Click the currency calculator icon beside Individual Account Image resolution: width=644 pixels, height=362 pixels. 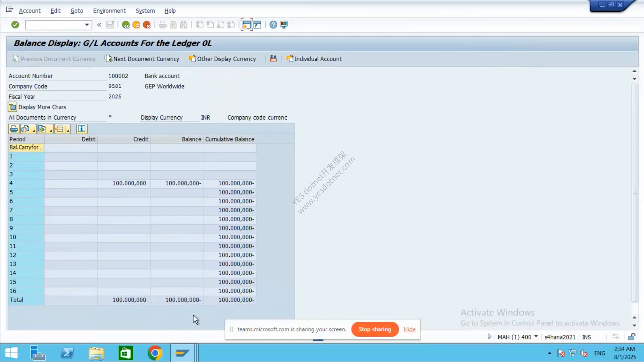point(273,59)
